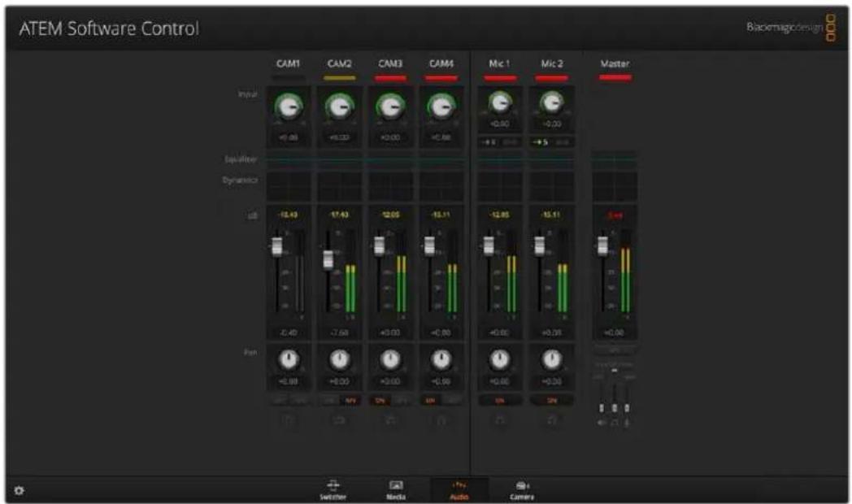Click the CAM1 input gain knob
Screen dimensions: 852x504
[x=288, y=106]
